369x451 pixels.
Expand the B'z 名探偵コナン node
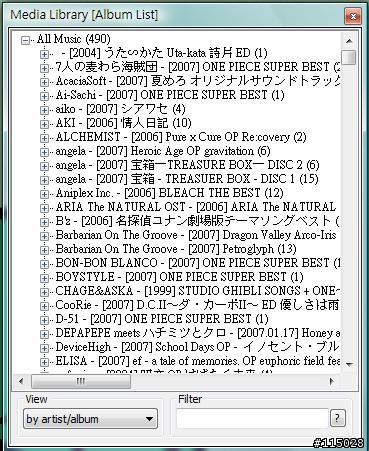click(44, 223)
